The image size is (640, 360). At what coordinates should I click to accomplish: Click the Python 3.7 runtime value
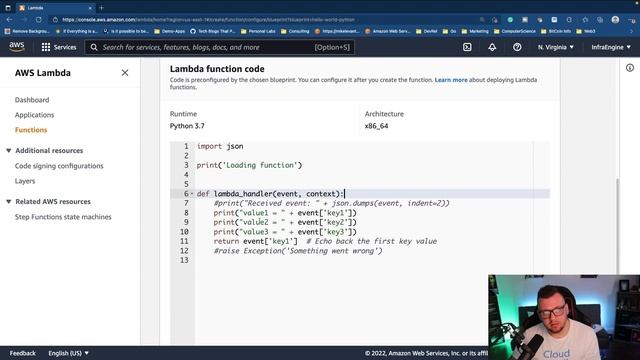coord(187,126)
